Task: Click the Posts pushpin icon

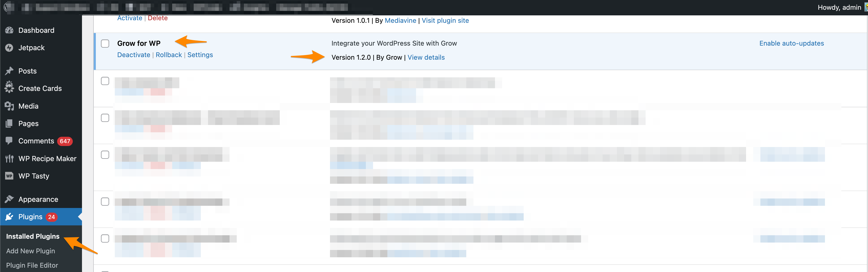Action: click(9, 71)
